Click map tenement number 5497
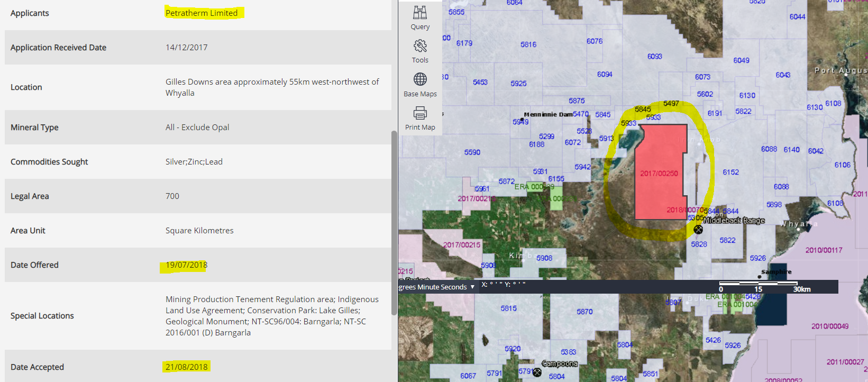The image size is (868, 382). tap(671, 104)
